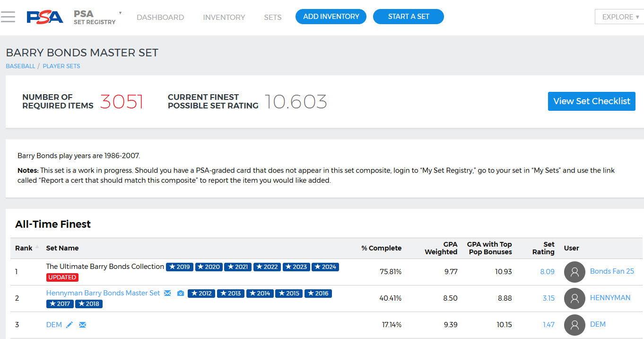Click GPA with Top Pop Bonuses header
Screen dimensions: 644x339
tap(489, 248)
